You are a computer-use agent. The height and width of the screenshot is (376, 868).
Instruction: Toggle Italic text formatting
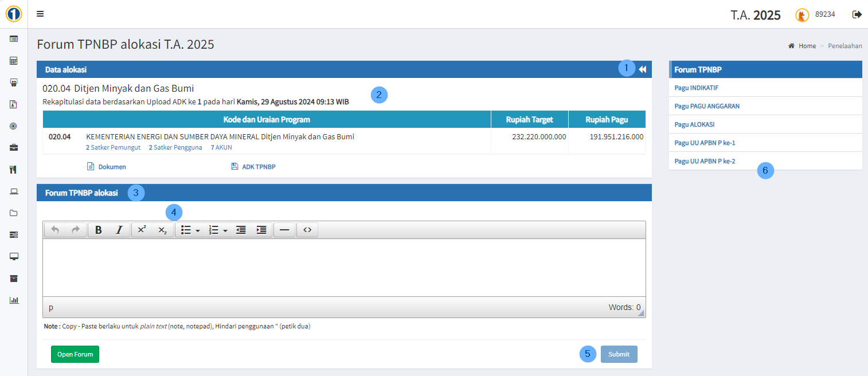point(119,230)
